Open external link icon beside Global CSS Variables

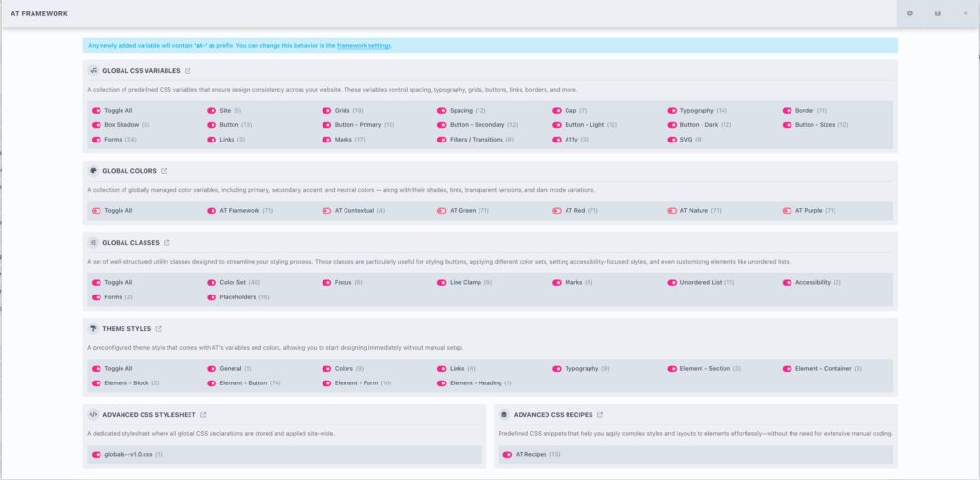[x=188, y=70]
